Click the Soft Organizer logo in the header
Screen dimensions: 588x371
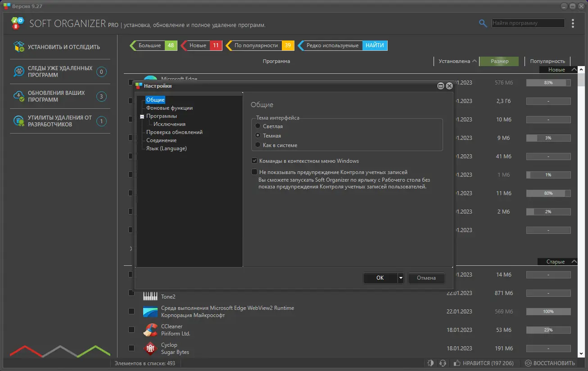click(17, 23)
